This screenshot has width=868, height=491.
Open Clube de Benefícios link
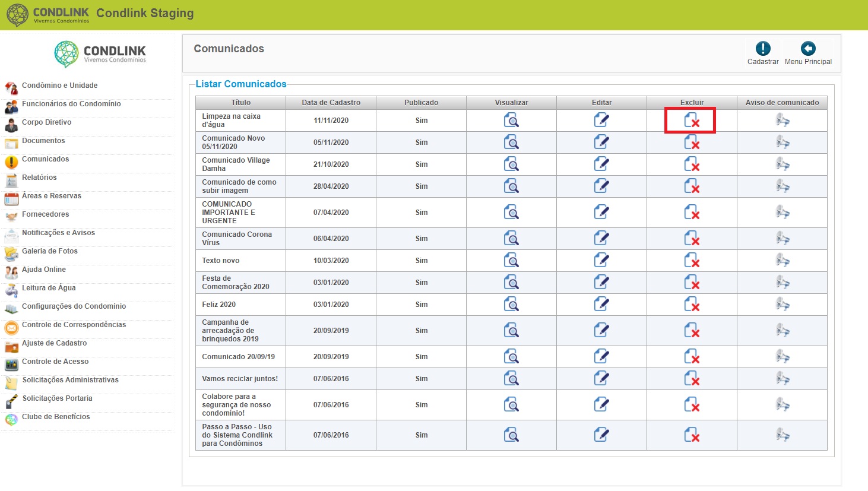tap(56, 417)
